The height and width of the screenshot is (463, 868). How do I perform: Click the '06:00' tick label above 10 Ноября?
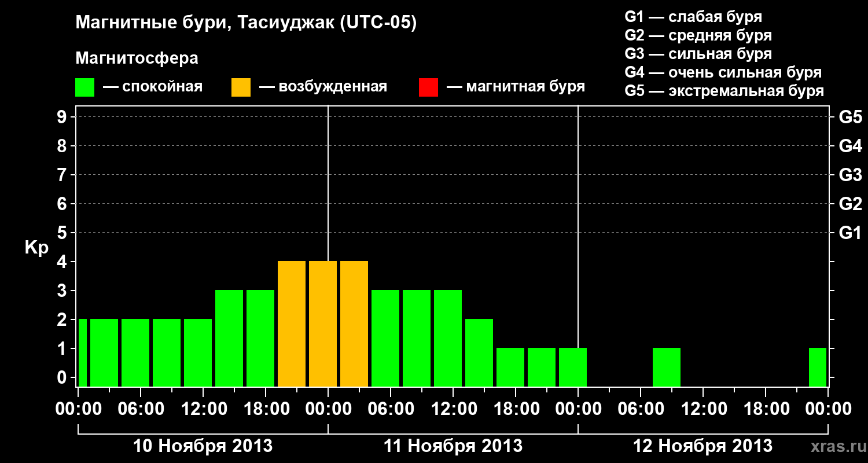[141, 409]
